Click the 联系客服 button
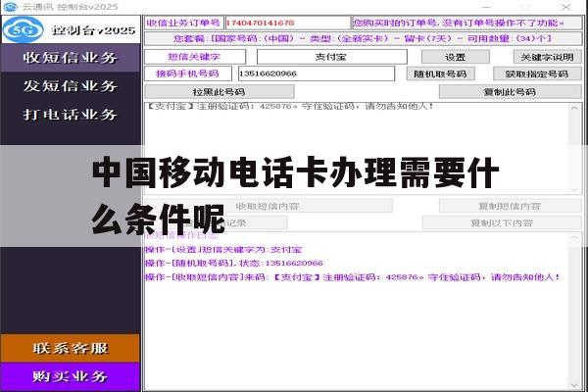 pos(71,348)
